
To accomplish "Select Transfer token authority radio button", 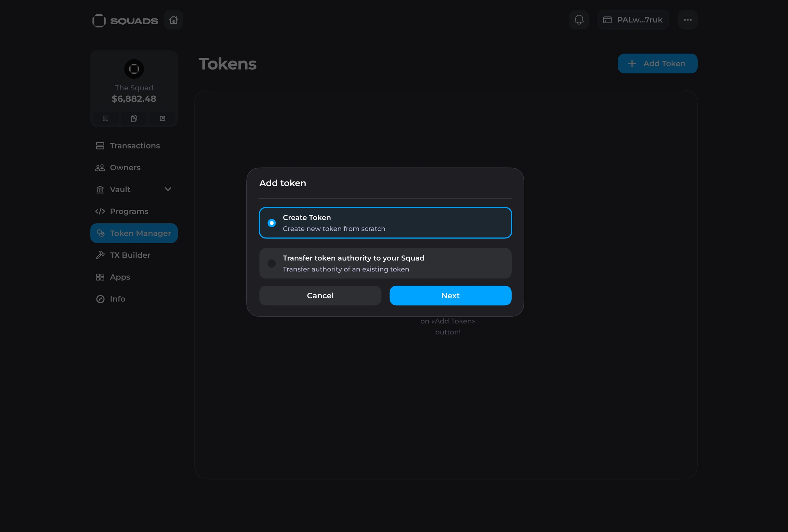I will [x=272, y=263].
